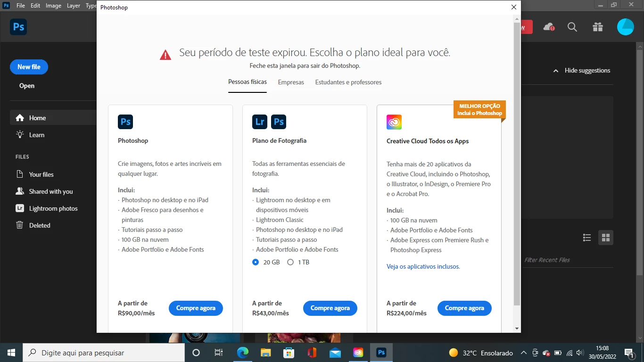Select the 20 GB storage option
644x362 pixels.
tap(256, 262)
